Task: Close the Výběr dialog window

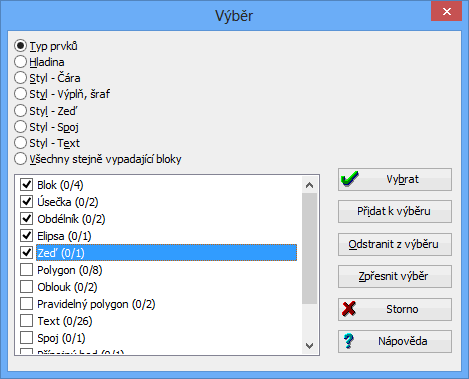Action: coord(446,12)
